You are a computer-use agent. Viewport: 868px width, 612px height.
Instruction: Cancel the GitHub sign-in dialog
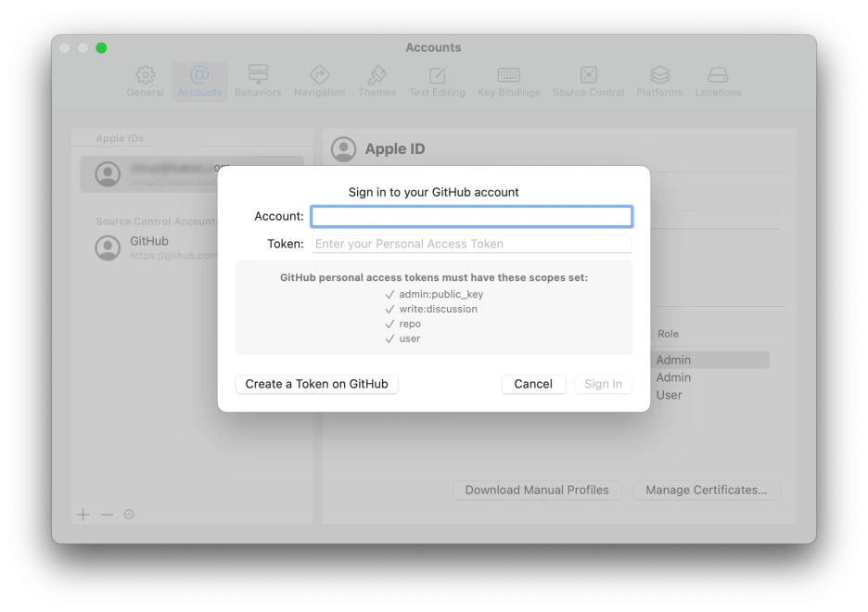click(x=533, y=384)
